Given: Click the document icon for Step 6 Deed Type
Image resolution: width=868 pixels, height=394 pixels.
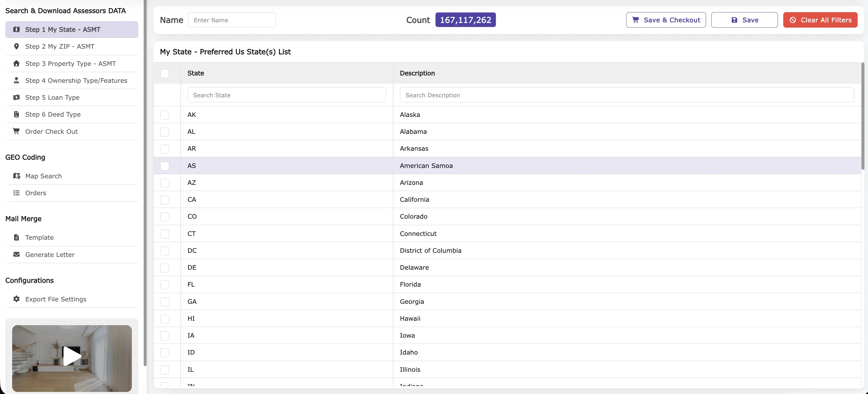Looking at the screenshot, I should [x=17, y=114].
